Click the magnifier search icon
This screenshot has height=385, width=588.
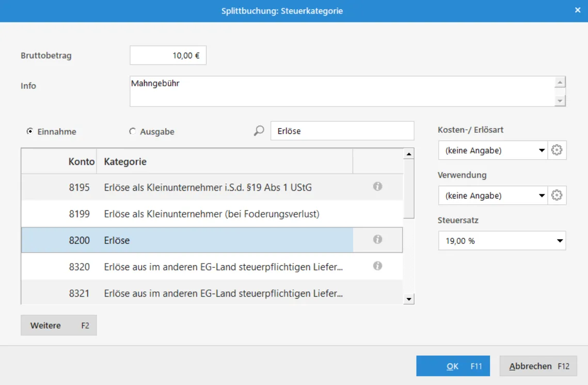(259, 131)
